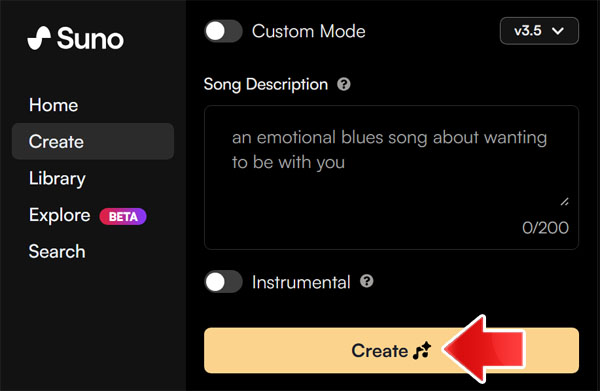The image size is (600, 391).
Task: Click the chevron arrow next to v3.5
Action: point(558,31)
